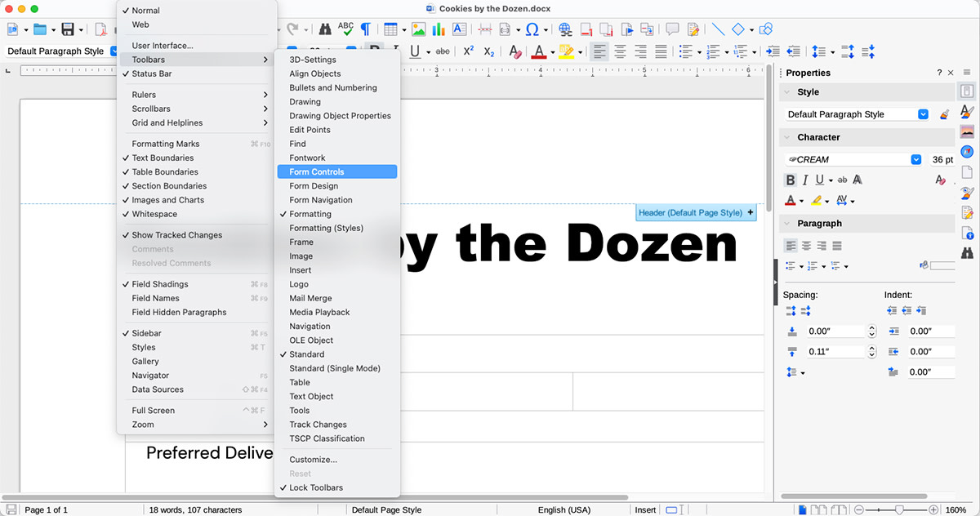Open the Insert Hyperlink tool
Screen dimensions: 980x516
tap(564, 29)
